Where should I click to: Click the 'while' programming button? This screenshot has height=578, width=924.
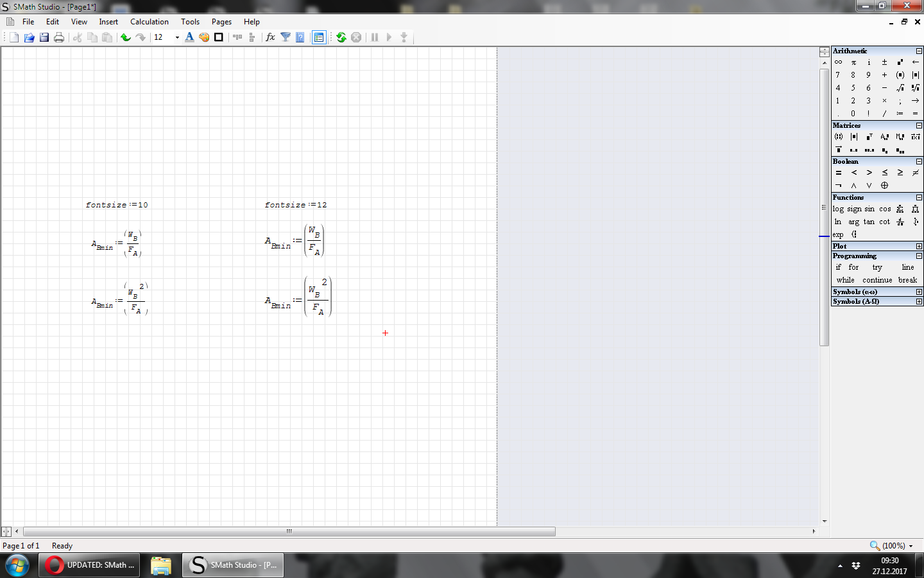(x=845, y=280)
